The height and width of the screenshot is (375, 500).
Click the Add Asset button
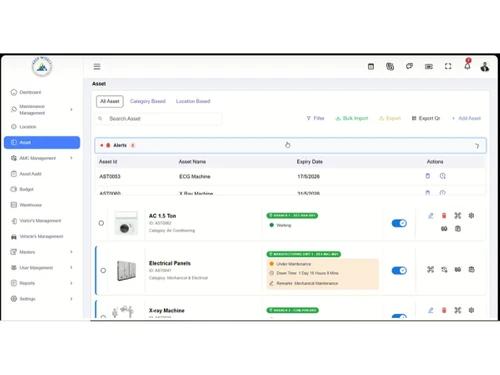click(466, 118)
